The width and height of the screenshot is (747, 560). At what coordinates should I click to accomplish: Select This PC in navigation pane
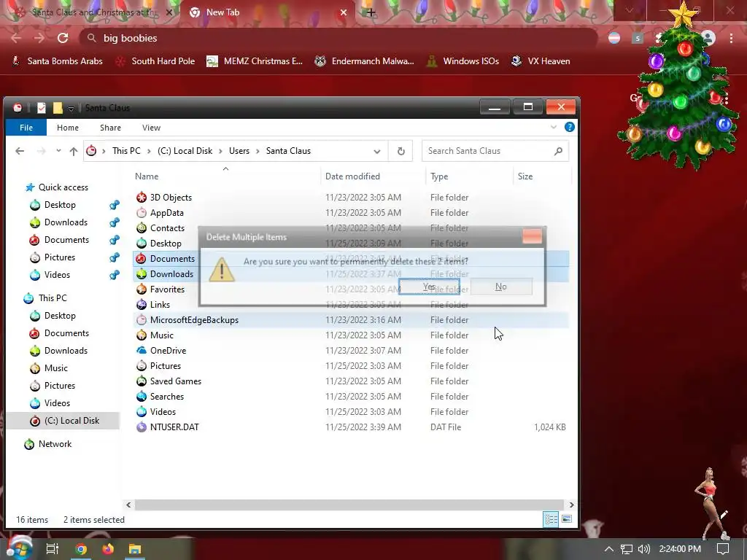pyautogui.click(x=53, y=298)
